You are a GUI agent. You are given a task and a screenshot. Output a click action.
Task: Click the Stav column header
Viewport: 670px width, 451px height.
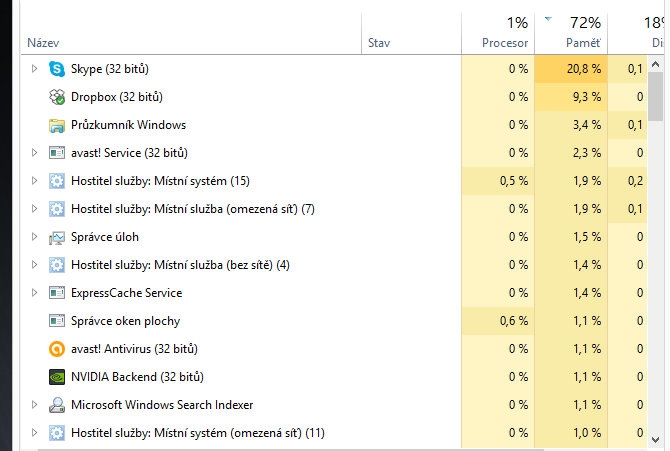411,33
